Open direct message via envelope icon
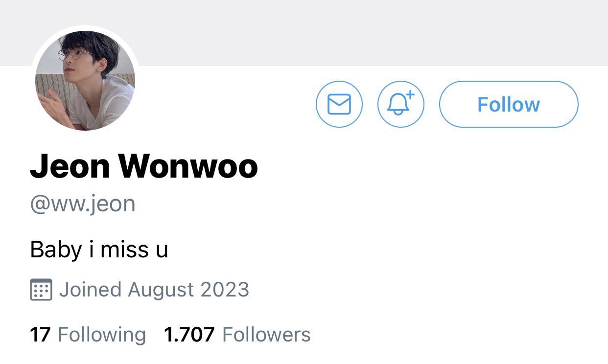Viewport: 608px width, 364px height. (339, 104)
